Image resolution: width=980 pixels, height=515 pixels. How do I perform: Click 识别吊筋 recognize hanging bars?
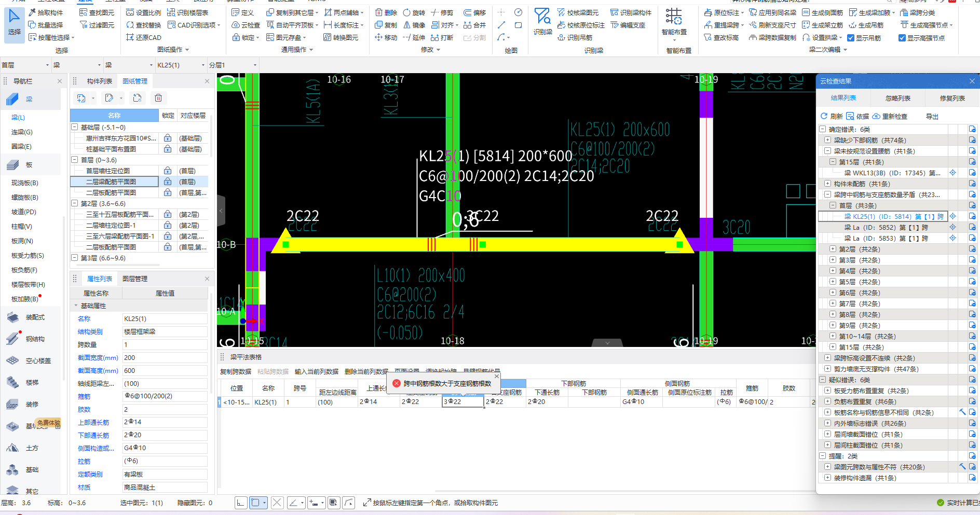[574, 37]
